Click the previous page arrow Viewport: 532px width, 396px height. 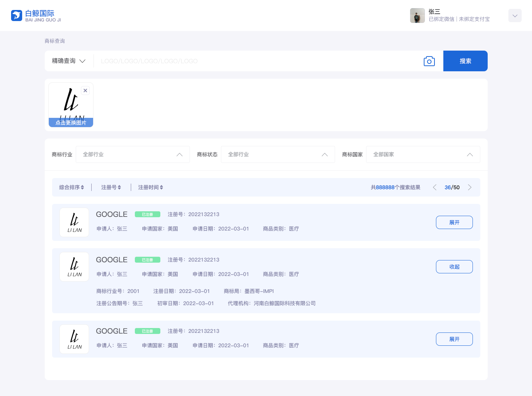(x=434, y=187)
